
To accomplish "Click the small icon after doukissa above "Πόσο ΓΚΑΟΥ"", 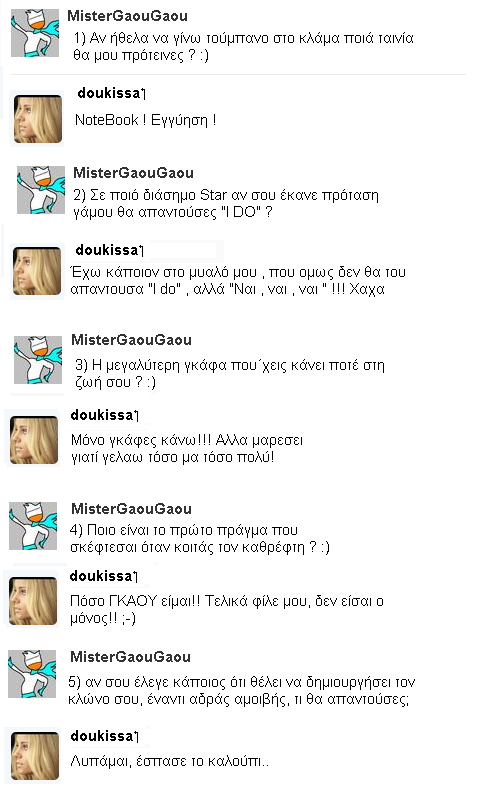I will point(135,577).
